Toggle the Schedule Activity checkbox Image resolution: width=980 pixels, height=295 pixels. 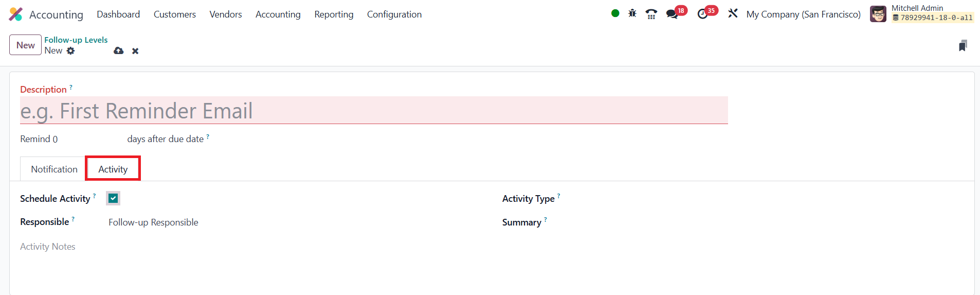[113, 198]
